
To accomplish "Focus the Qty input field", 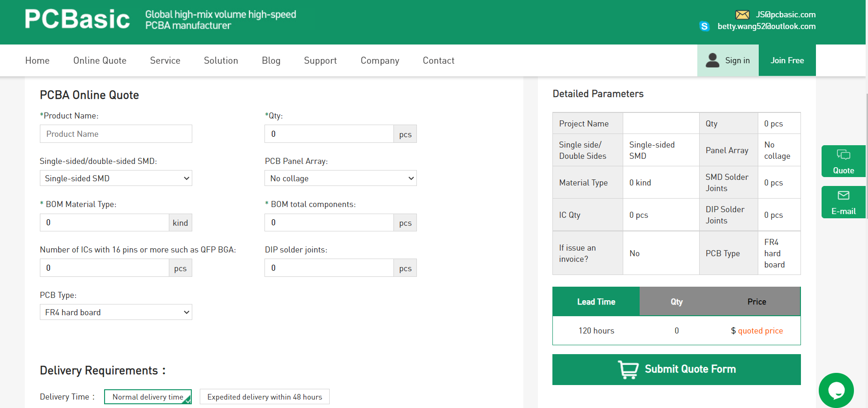I will tap(329, 134).
